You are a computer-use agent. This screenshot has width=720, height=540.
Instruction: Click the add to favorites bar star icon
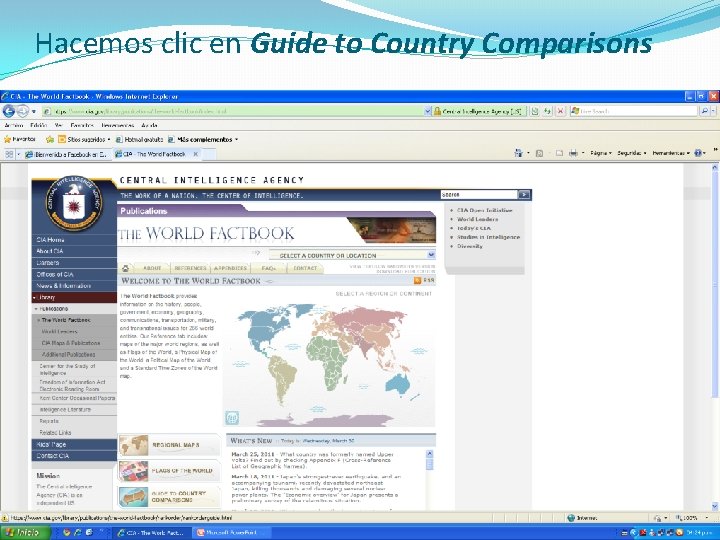tap(50, 140)
